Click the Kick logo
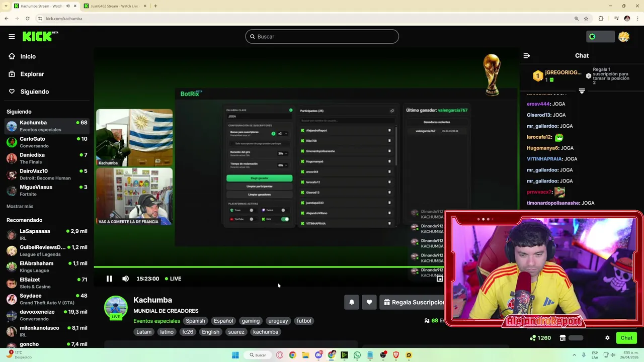This screenshot has width=644, height=362. coord(40,36)
